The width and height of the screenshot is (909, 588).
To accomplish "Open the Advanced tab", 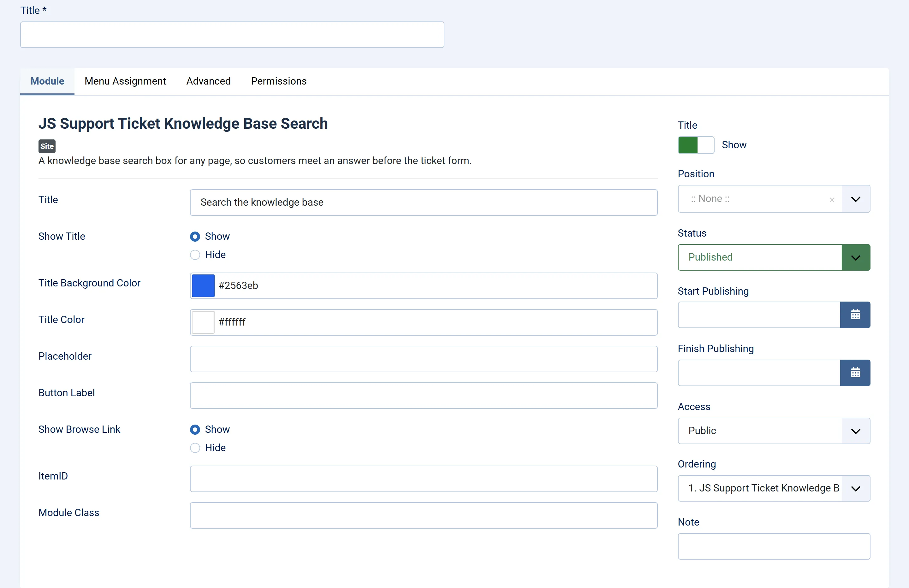I will tap(209, 81).
